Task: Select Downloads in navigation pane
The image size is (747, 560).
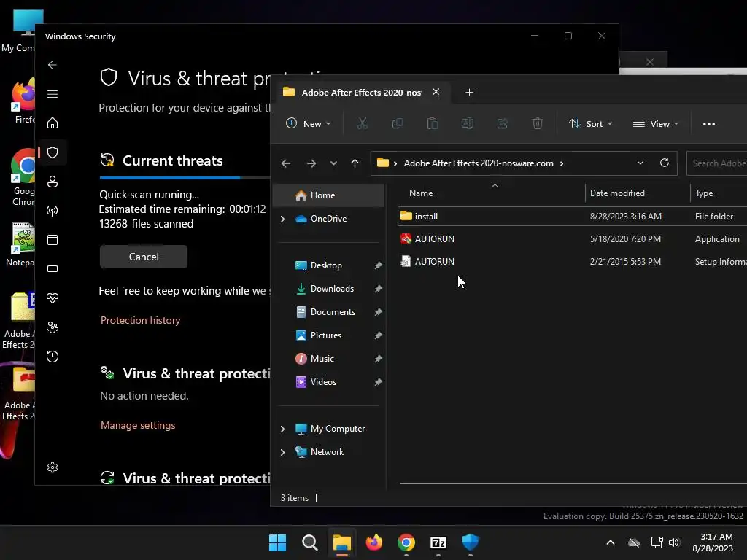Action: click(x=332, y=289)
